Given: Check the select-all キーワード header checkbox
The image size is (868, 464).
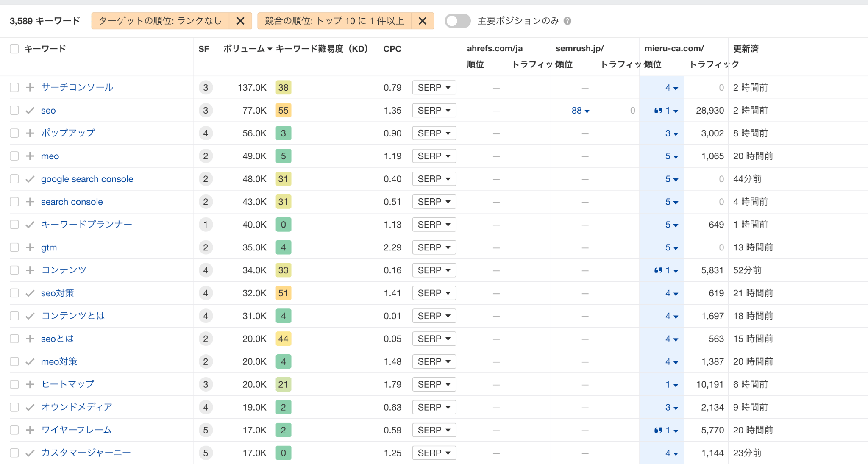Looking at the screenshot, I should pyautogui.click(x=14, y=49).
